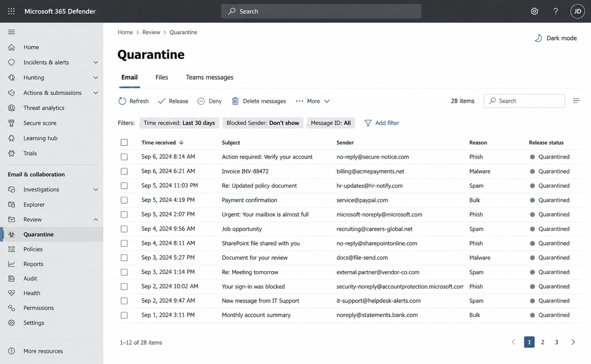Click the Threat analytics icon
The image size is (591, 364).
tap(11, 108)
